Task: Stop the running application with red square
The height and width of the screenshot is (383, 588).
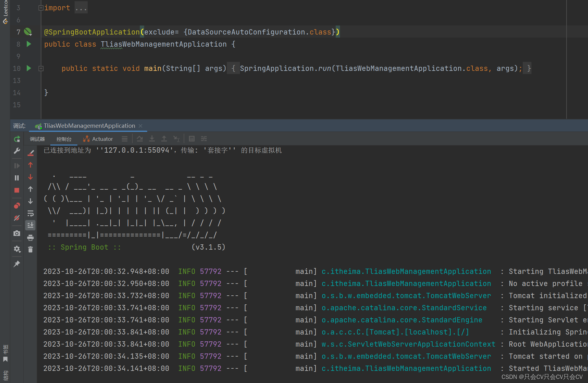Action: pos(17,190)
